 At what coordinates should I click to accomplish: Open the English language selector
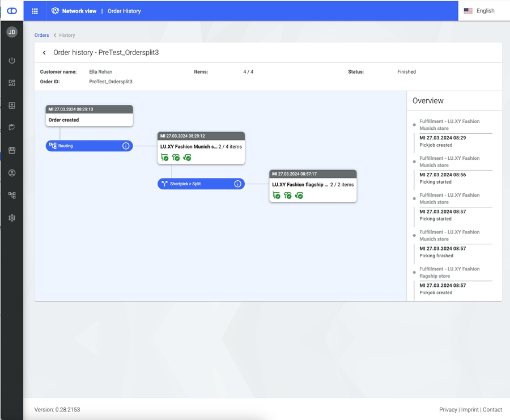479,11
